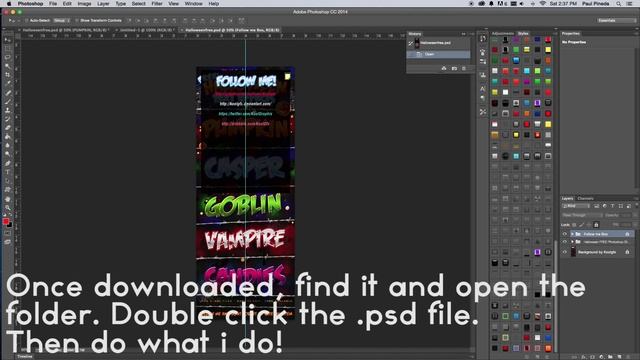Screen dimensions: 640x360
Task: Click the lock all icon in Layers
Action: (x=596, y=225)
